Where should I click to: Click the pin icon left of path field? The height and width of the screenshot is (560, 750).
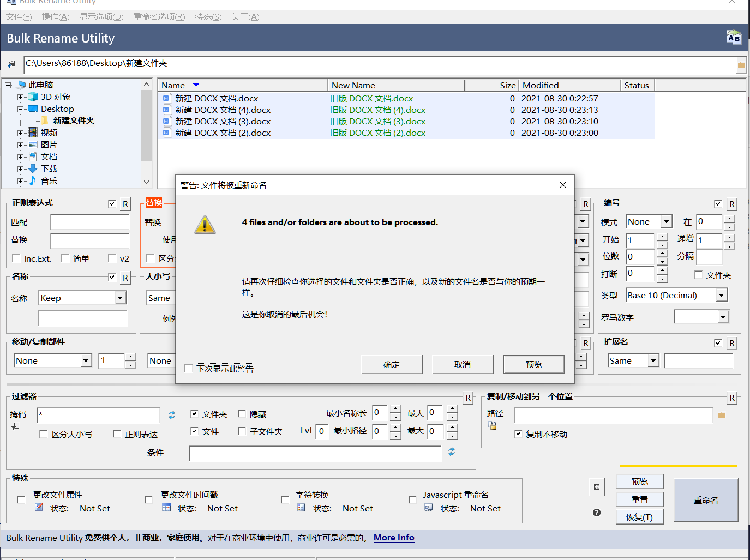[11, 64]
